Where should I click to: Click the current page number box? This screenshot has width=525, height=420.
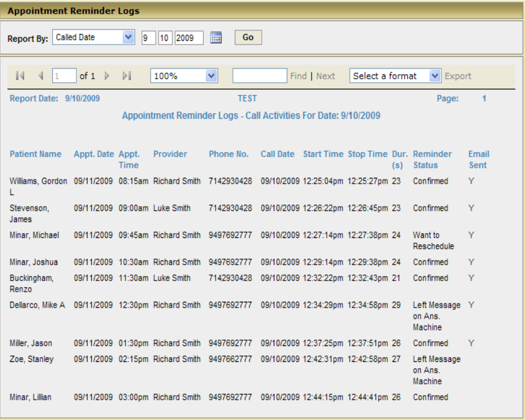(64, 76)
